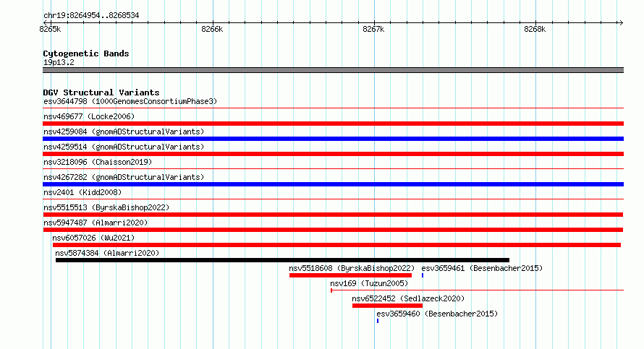Open variant nsv169 (Tuzun2005) label
The width and height of the screenshot is (644, 349).
click(369, 283)
